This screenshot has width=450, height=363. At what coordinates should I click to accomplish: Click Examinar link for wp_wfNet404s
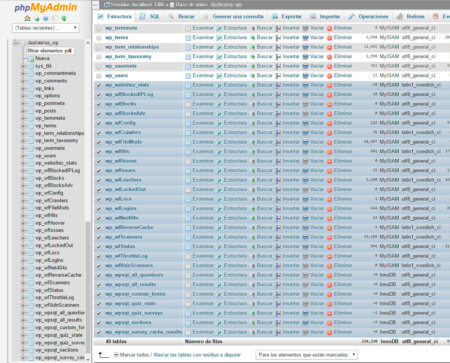(x=203, y=218)
